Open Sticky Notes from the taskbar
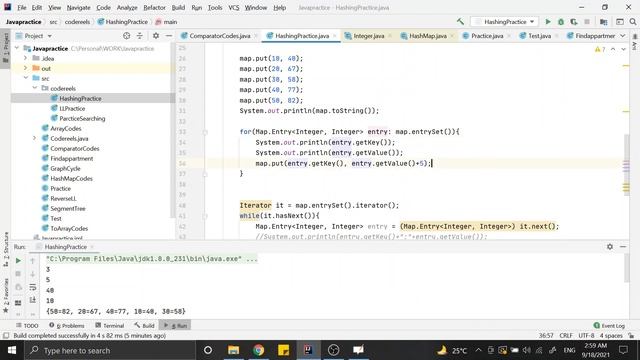This screenshot has width=640, height=360. click(x=283, y=350)
